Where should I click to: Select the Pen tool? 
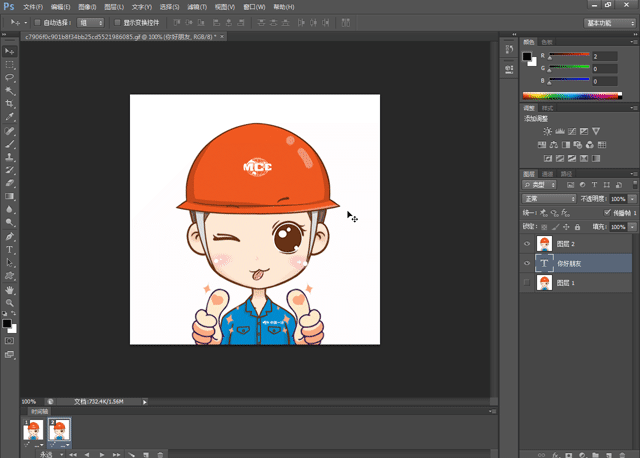[10, 236]
